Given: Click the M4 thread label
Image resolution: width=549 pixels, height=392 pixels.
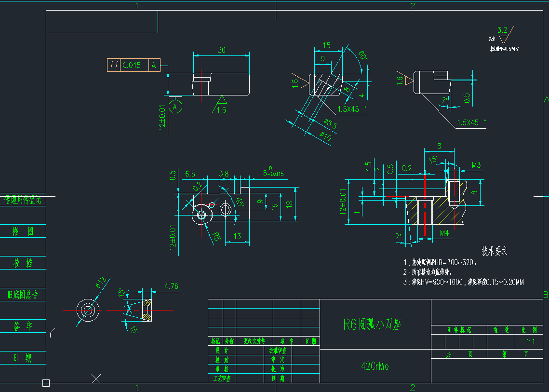Looking at the screenshot, I should [444, 233].
